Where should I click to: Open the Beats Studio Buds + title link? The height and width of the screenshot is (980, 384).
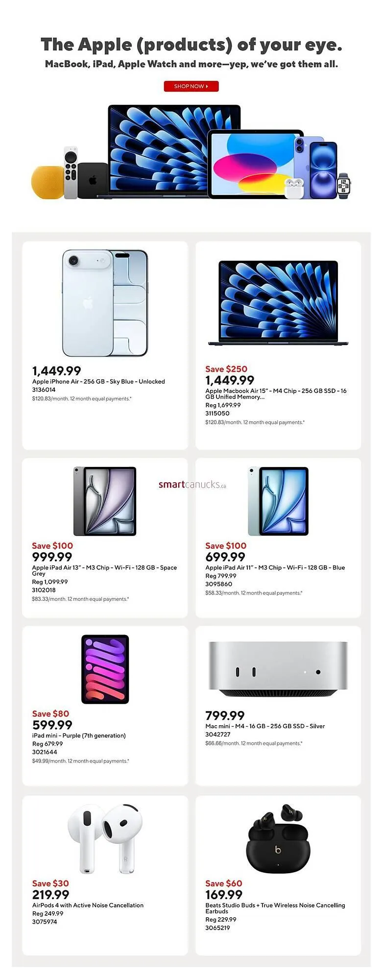[275, 907]
